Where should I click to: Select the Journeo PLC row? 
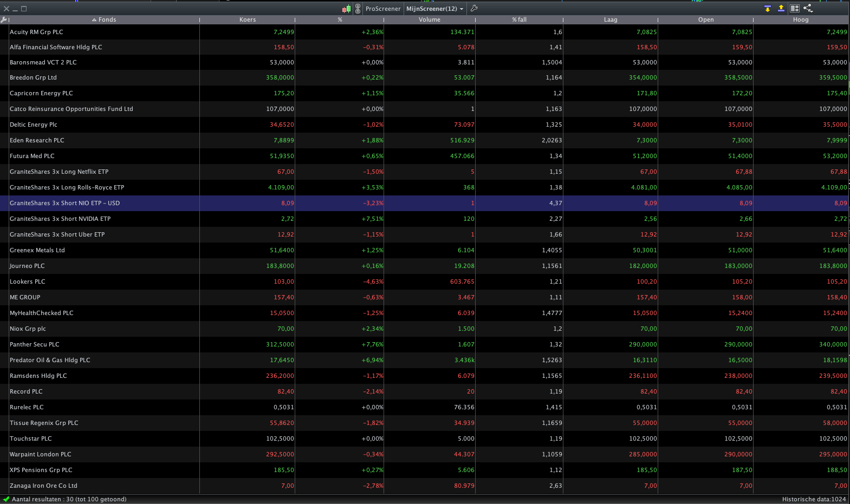[424, 266]
